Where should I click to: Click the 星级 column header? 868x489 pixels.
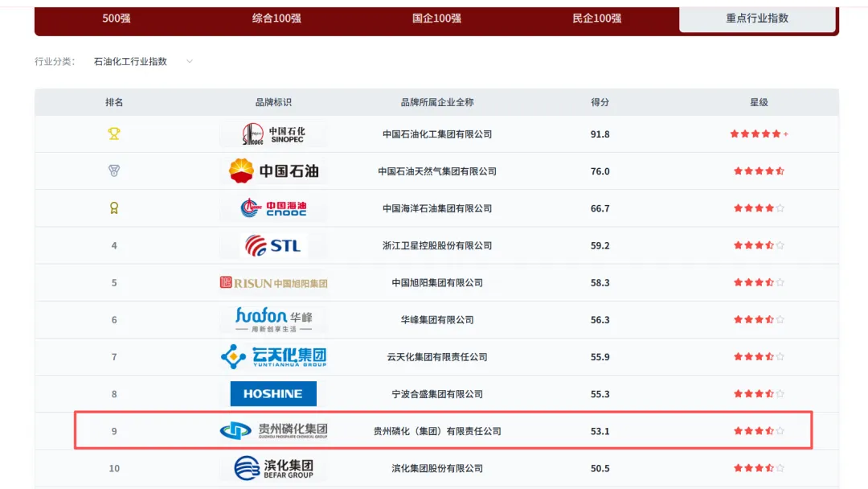click(759, 102)
